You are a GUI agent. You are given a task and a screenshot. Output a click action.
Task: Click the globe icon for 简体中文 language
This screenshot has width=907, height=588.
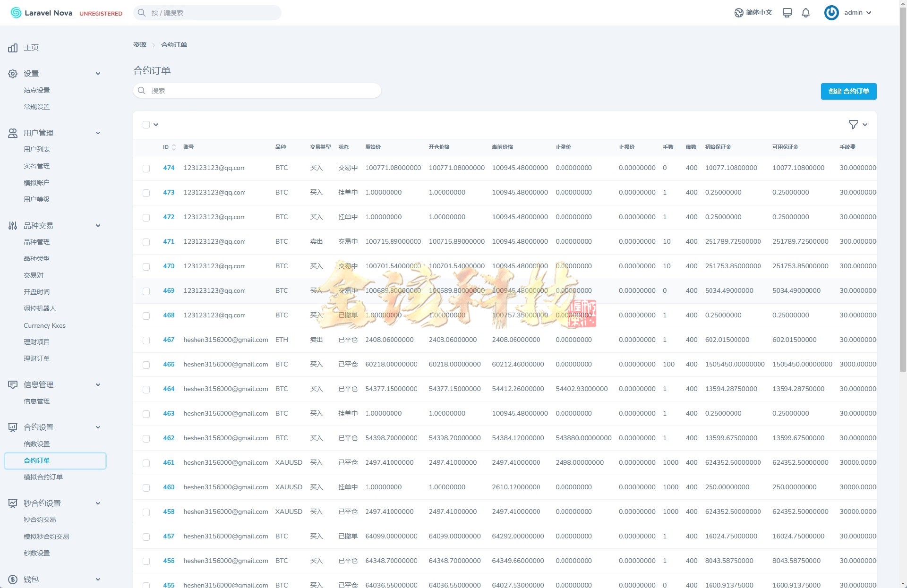click(x=739, y=13)
